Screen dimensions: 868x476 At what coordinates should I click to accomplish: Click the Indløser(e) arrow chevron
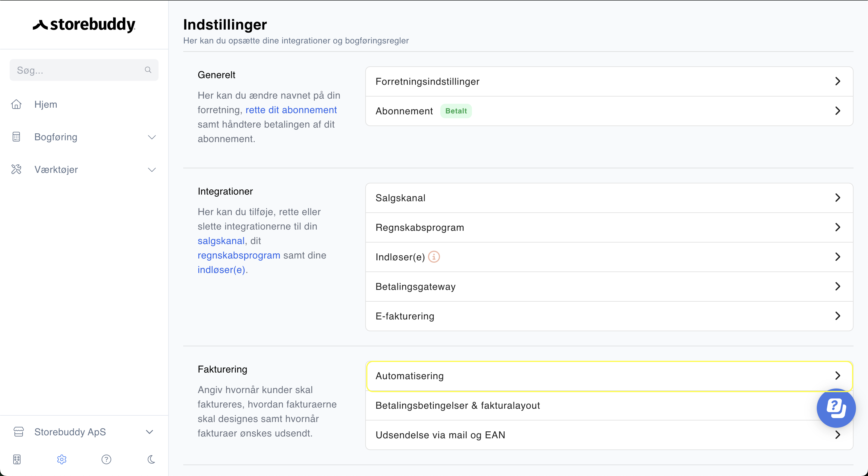(838, 257)
